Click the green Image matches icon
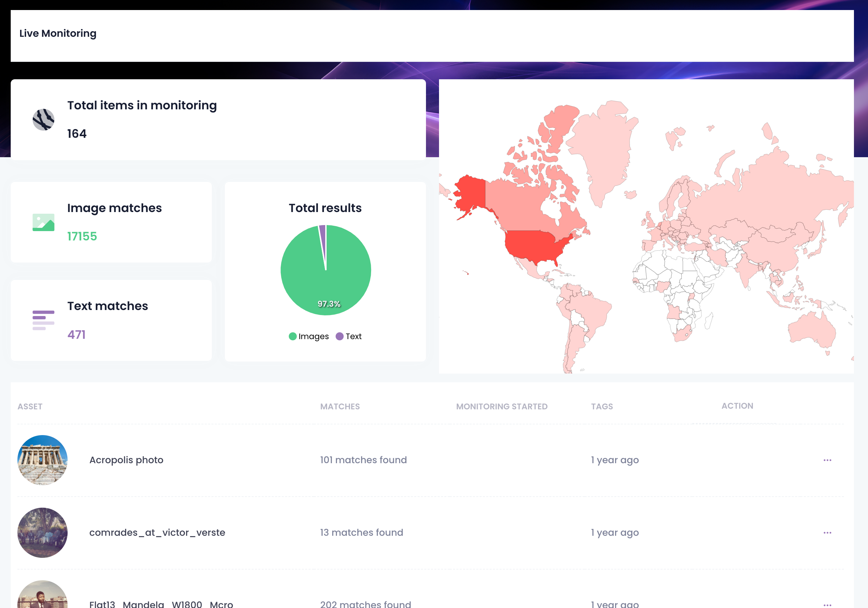 coord(43,222)
